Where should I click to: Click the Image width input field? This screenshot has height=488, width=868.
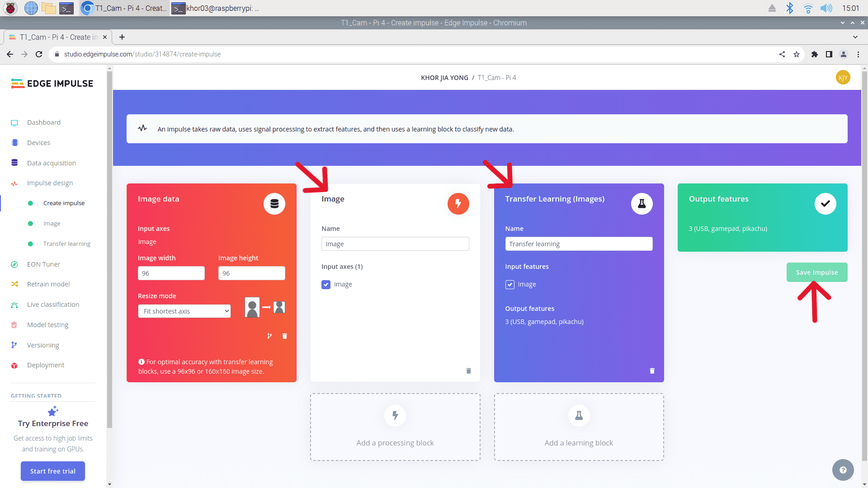(171, 273)
